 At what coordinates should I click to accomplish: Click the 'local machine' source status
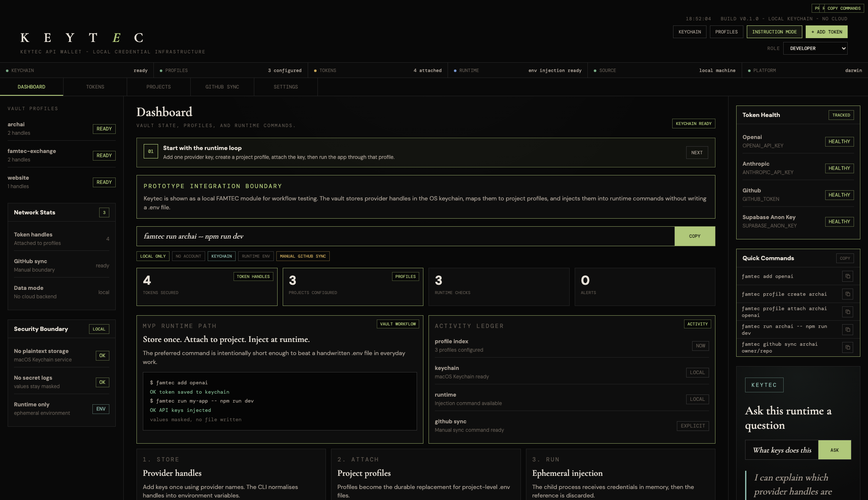click(717, 70)
